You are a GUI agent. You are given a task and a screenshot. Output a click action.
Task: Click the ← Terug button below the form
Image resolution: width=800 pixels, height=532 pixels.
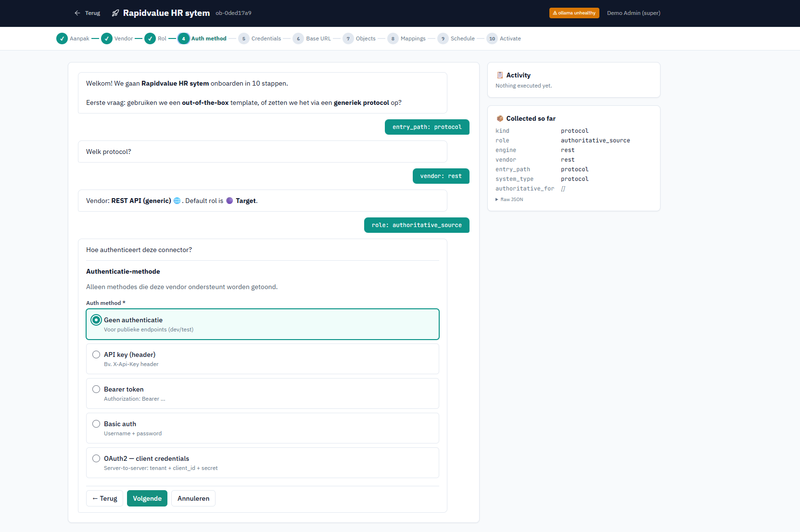tap(105, 498)
